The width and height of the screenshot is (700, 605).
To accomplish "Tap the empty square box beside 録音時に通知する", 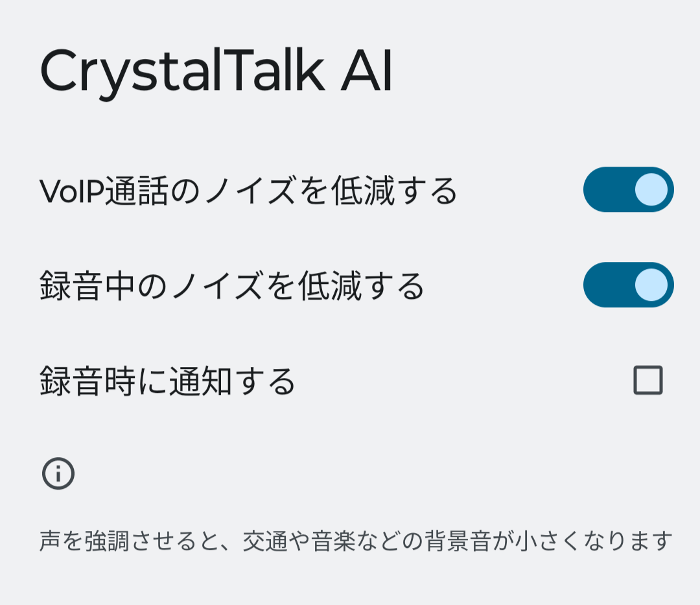I will (x=647, y=380).
